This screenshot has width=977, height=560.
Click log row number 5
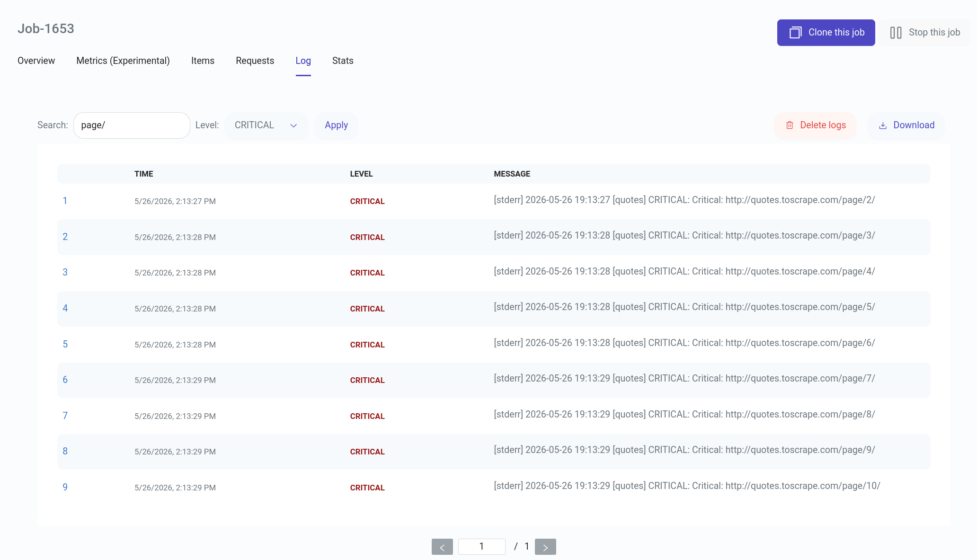tap(65, 344)
